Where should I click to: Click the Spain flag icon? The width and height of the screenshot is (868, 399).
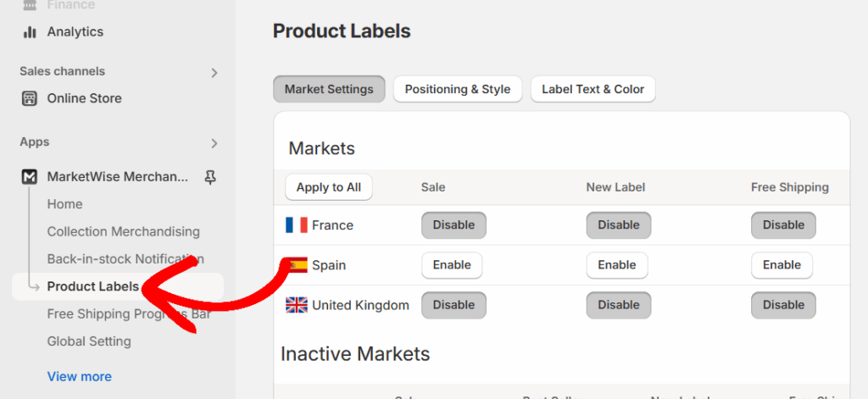(x=298, y=265)
